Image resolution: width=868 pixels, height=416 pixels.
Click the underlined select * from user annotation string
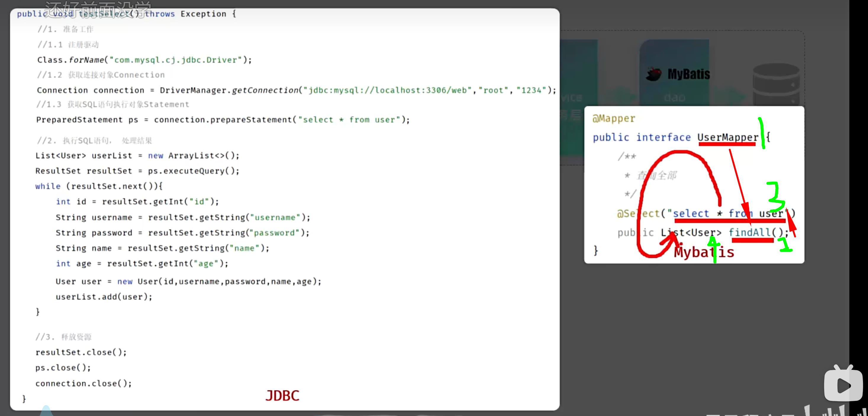[x=729, y=214]
